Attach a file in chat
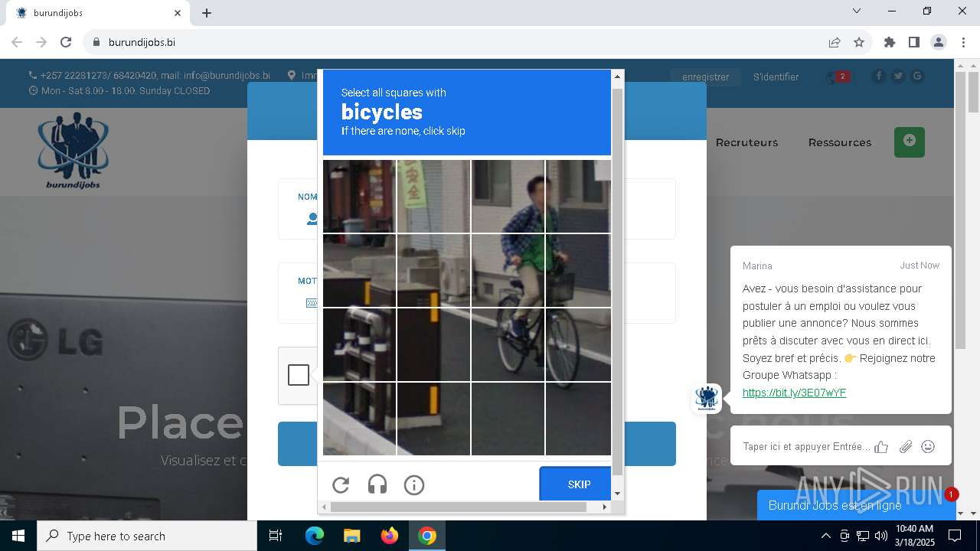980x551 pixels. pyautogui.click(x=906, y=447)
